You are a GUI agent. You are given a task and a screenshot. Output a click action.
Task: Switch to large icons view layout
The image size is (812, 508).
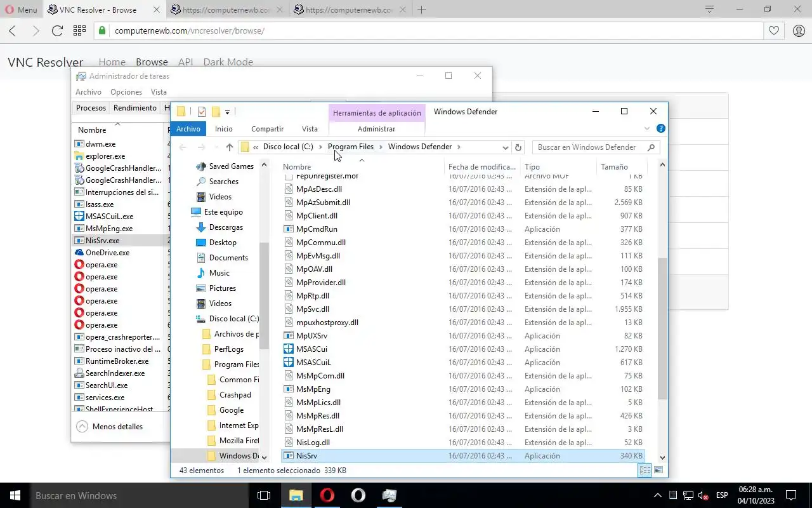click(658, 471)
